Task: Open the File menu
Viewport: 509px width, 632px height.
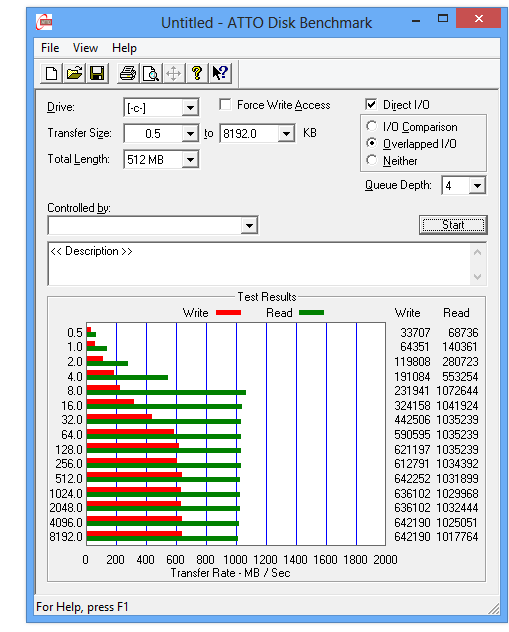Action: 50,48
